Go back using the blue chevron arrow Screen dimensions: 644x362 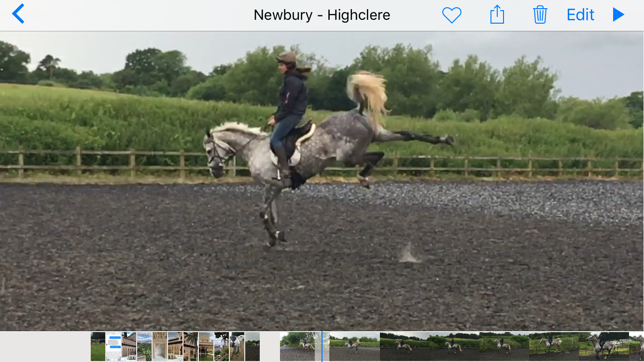click(x=18, y=14)
